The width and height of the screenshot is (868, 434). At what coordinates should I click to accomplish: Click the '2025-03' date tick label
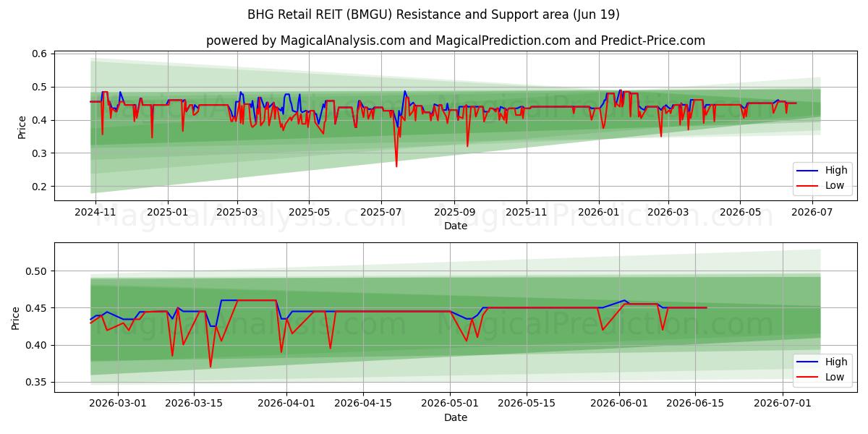pos(238,212)
